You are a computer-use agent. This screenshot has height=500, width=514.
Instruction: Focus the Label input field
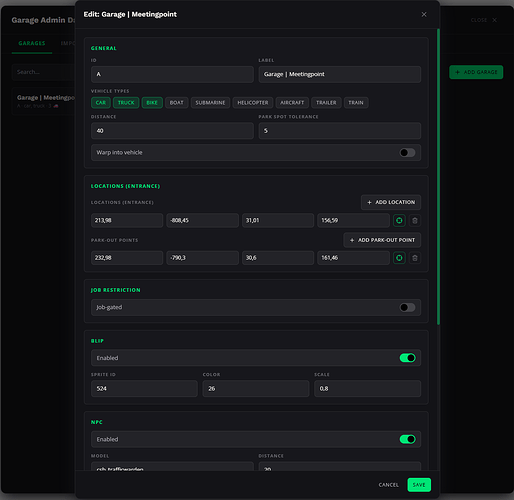(x=340, y=74)
